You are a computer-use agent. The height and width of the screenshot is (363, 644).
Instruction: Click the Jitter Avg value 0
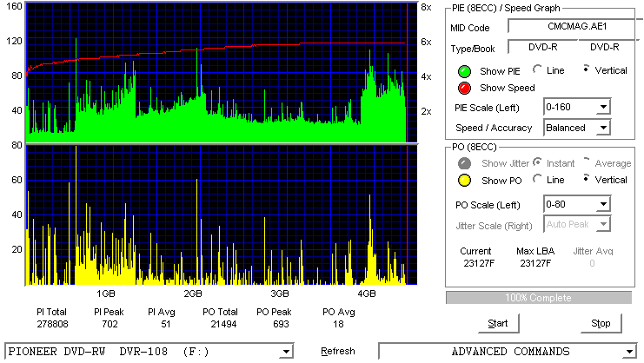click(x=592, y=263)
